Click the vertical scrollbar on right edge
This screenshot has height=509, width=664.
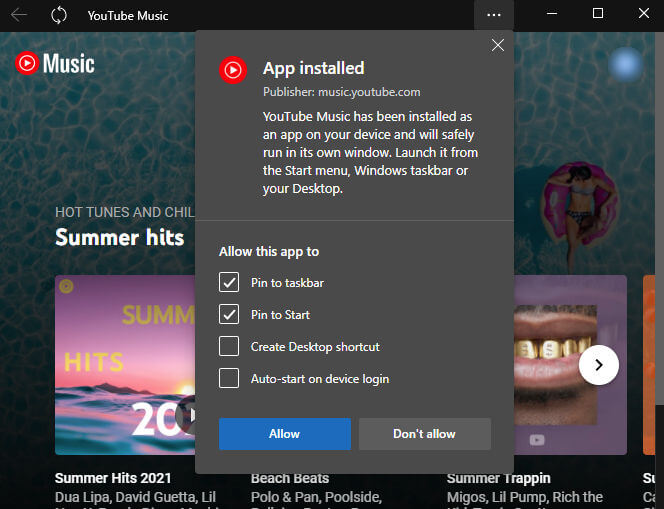(659, 218)
